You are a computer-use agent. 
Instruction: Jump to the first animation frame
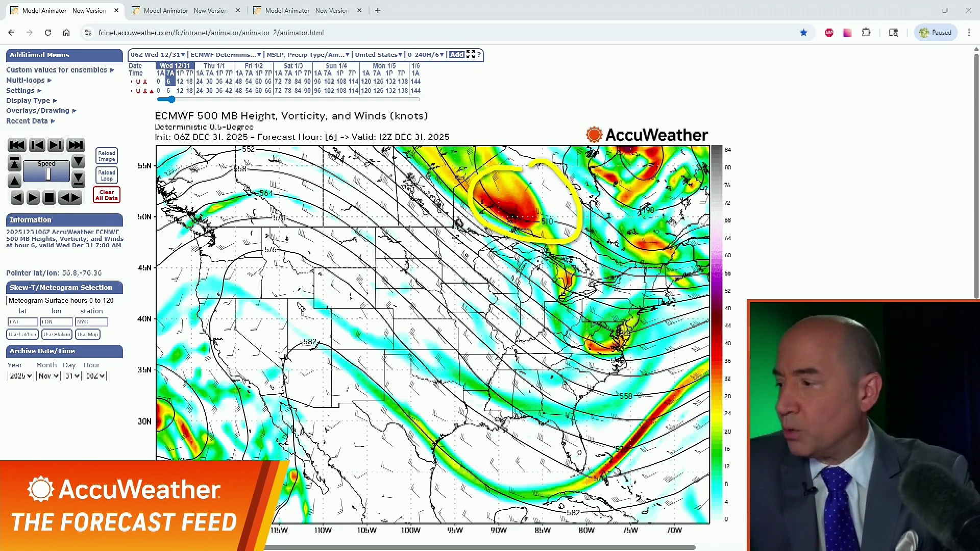click(x=17, y=145)
